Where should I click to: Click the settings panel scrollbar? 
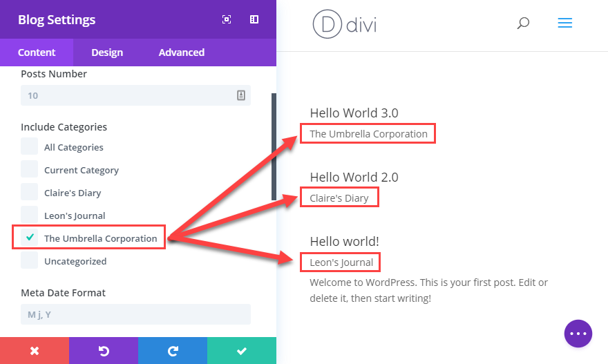pos(274,146)
